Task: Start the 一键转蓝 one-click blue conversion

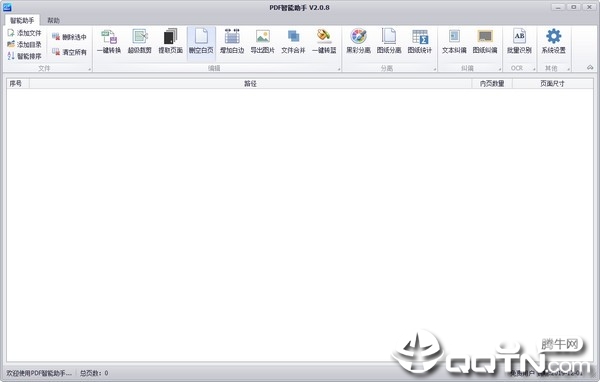Action: coord(324,42)
